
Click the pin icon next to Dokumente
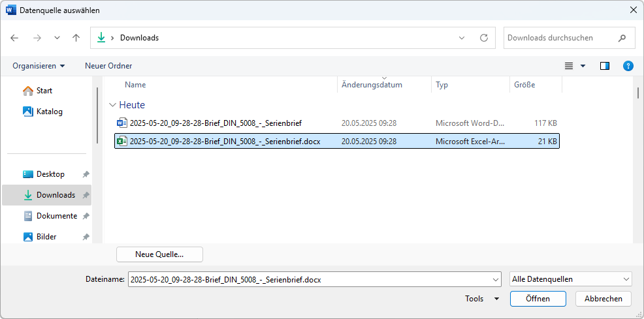click(x=86, y=216)
